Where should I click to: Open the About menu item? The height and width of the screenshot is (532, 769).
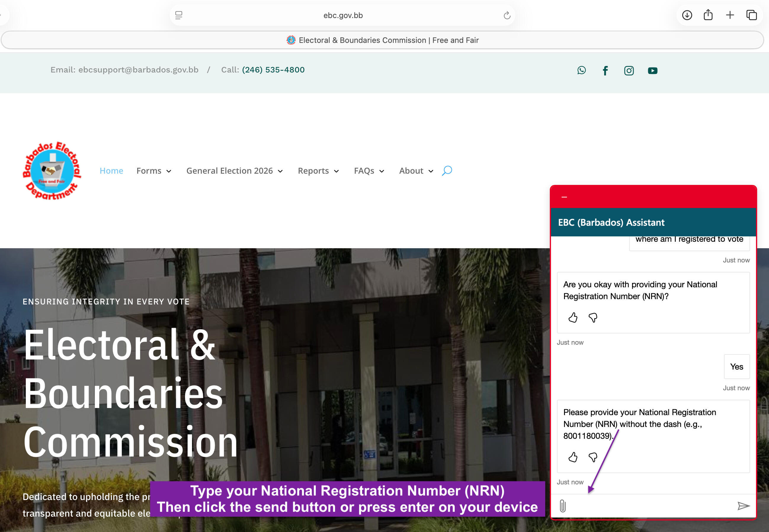[416, 171]
